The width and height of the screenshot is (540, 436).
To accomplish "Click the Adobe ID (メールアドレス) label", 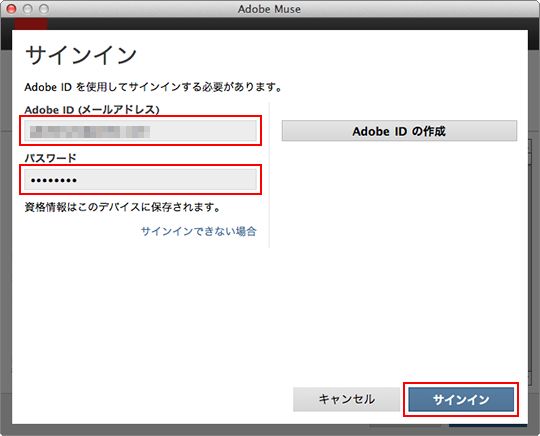I will (92, 110).
